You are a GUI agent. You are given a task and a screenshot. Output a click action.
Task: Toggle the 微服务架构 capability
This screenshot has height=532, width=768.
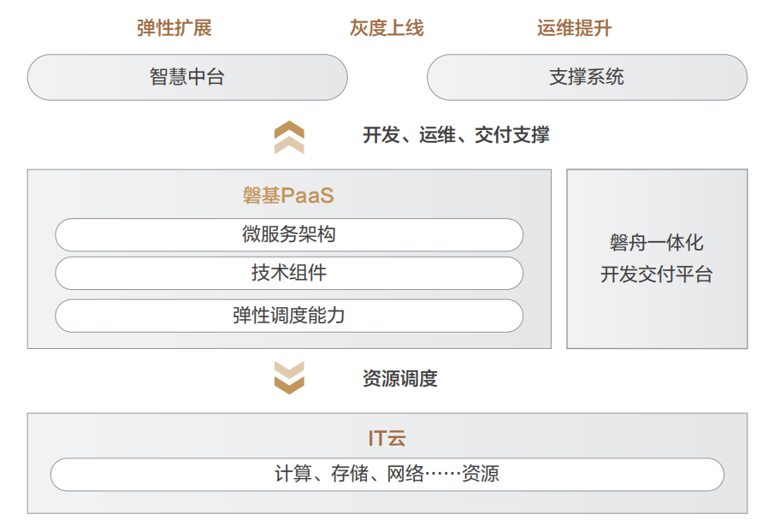click(289, 234)
